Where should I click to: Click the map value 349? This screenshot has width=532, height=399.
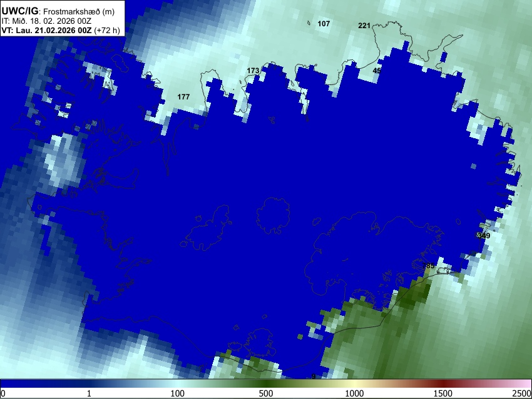coord(483,236)
